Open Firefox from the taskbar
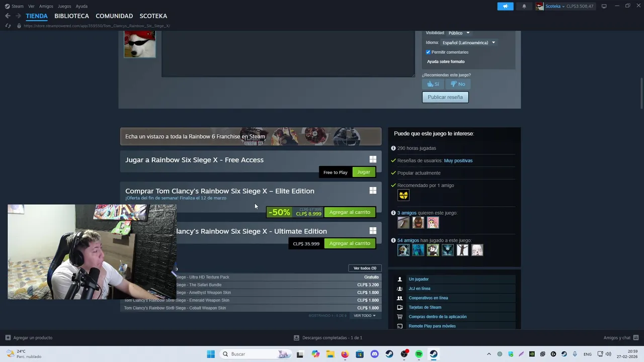The height and width of the screenshot is (362, 644). tap(345, 354)
